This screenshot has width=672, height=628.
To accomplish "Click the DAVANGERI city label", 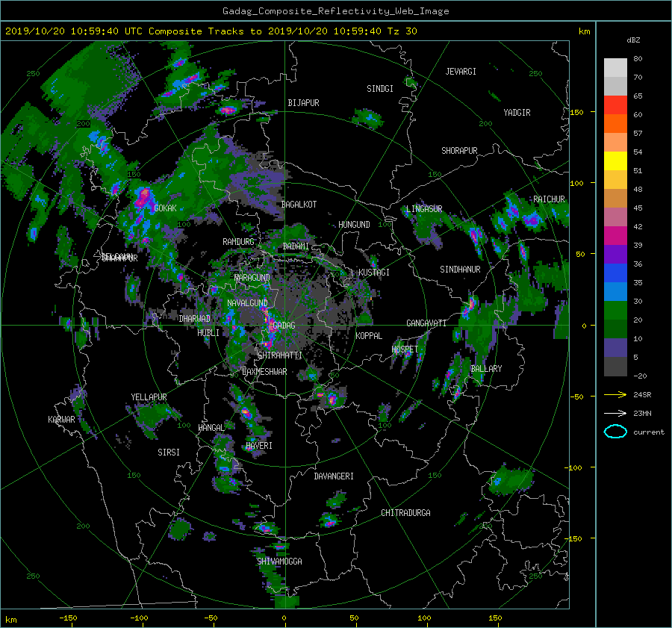I will (334, 476).
